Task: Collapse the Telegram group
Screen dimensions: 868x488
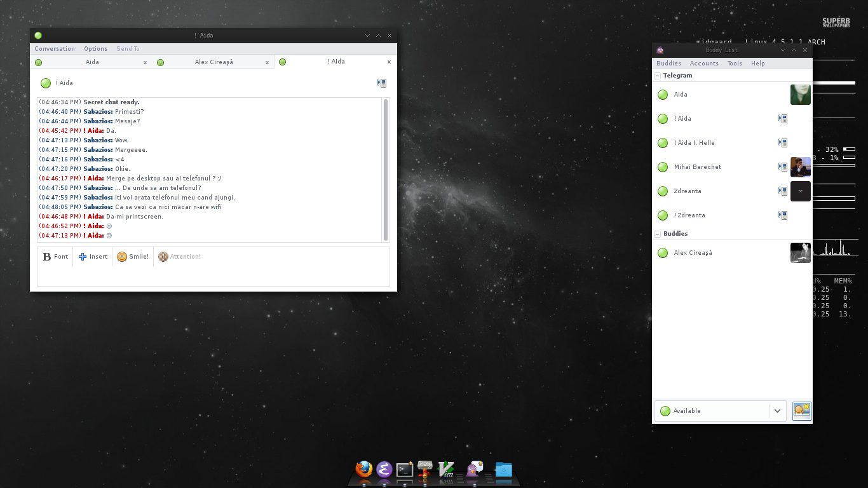Action: click(658, 76)
